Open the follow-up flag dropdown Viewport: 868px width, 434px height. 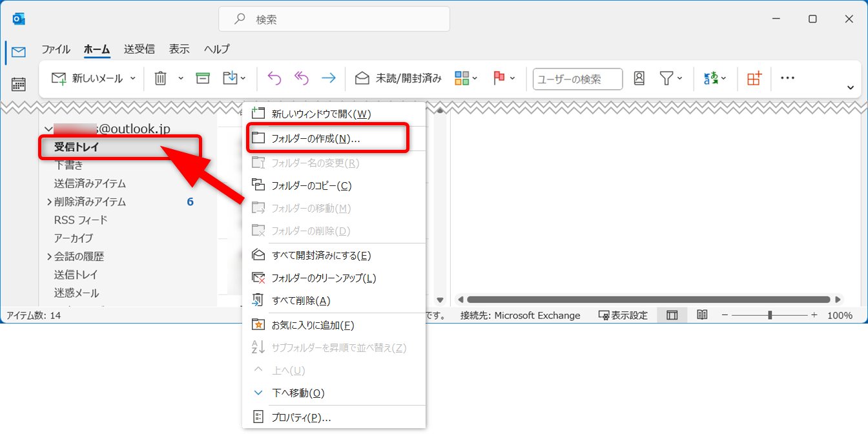(513, 78)
